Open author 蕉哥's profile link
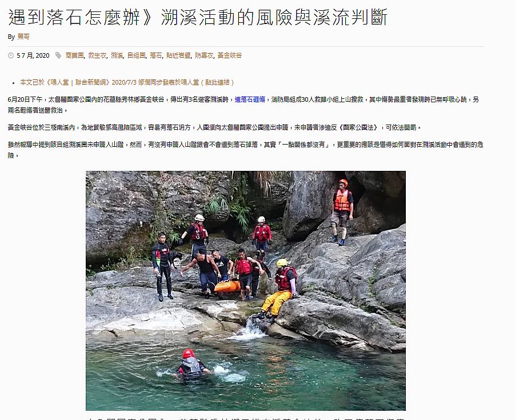This screenshot has height=420, width=515. coord(23,37)
